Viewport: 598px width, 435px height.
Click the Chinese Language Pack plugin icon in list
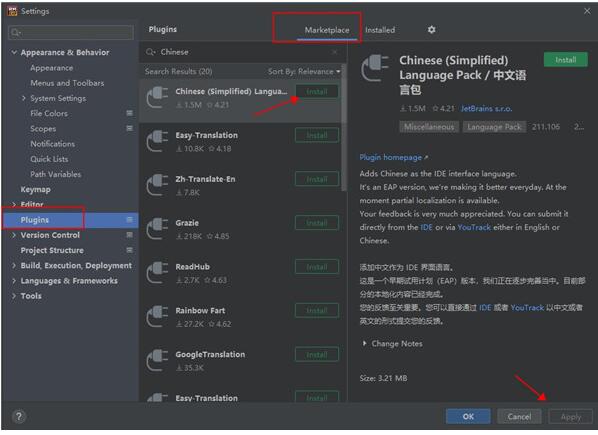click(157, 98)
